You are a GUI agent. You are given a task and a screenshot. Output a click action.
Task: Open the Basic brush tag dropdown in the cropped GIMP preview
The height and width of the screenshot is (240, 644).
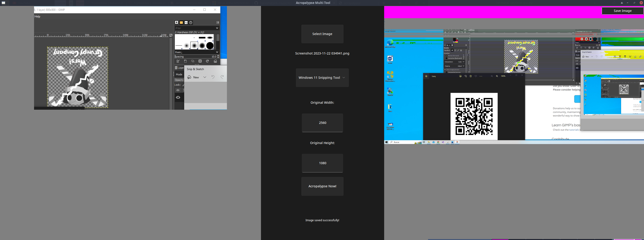[x=197, y=52]
